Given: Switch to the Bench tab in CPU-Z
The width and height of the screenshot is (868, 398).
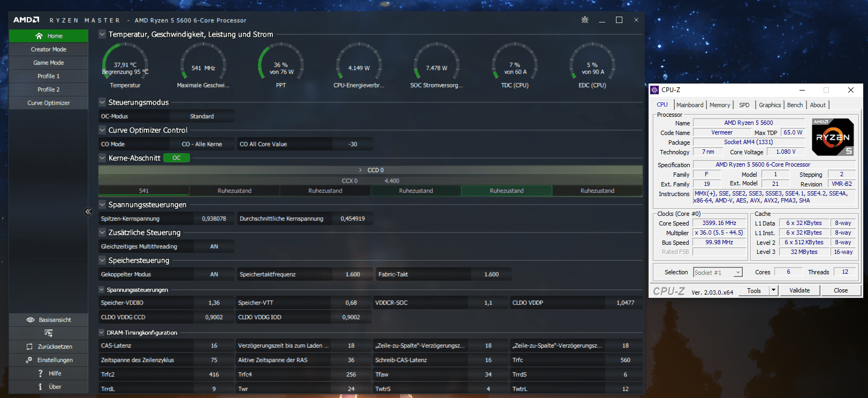Looking at the screenshot, I should [x=795, y=105].
